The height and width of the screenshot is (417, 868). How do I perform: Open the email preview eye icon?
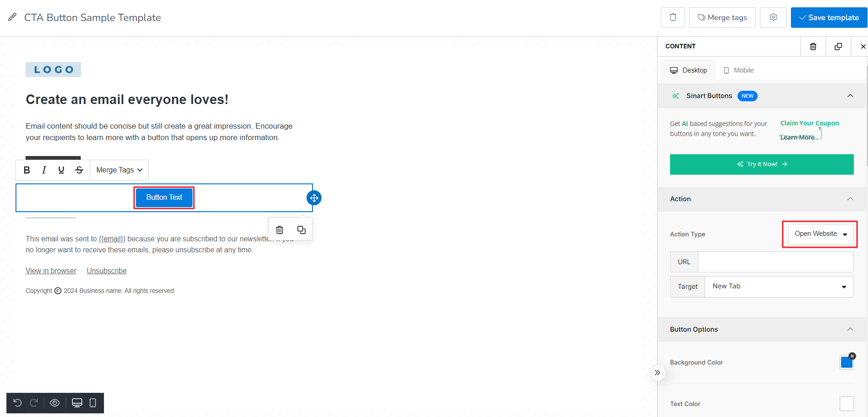pyautogui.click(x=55, y=403)
